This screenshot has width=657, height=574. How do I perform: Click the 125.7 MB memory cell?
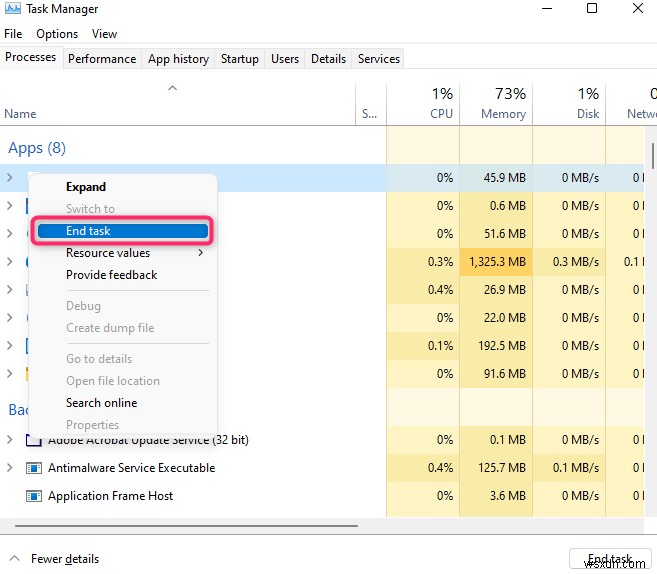pos(496,468)
